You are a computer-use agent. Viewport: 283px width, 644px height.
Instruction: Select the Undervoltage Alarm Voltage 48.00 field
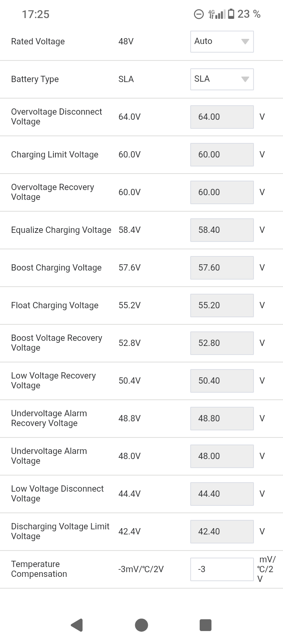[x=222, y=456]
